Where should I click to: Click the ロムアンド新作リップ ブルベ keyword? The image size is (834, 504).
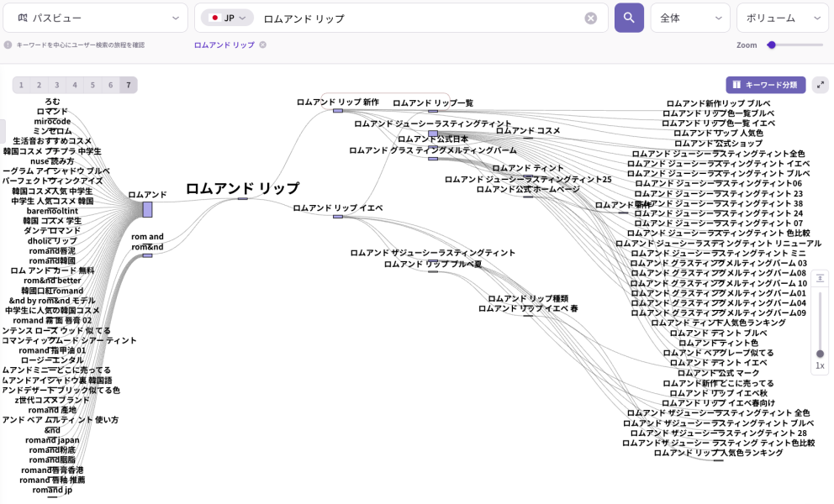718,103
